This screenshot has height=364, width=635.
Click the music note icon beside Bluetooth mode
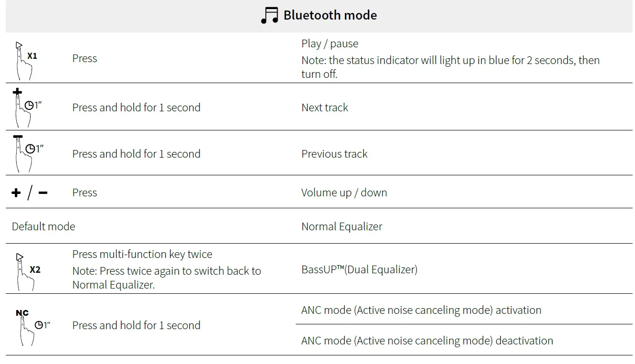coord(269,15)
